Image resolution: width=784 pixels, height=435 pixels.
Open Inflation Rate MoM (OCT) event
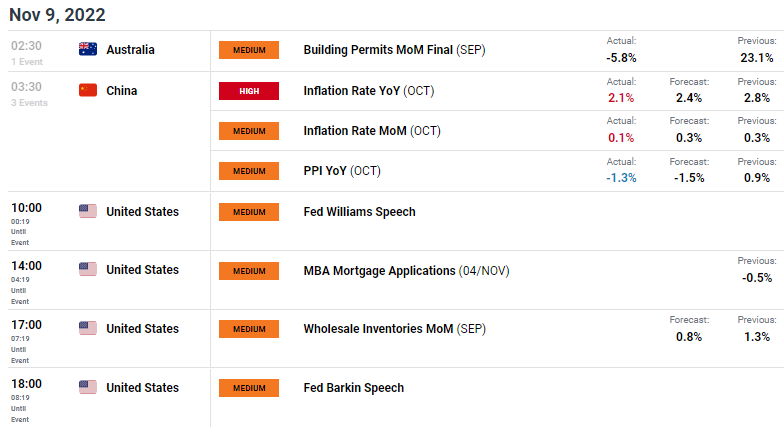(x=372, y=131)
